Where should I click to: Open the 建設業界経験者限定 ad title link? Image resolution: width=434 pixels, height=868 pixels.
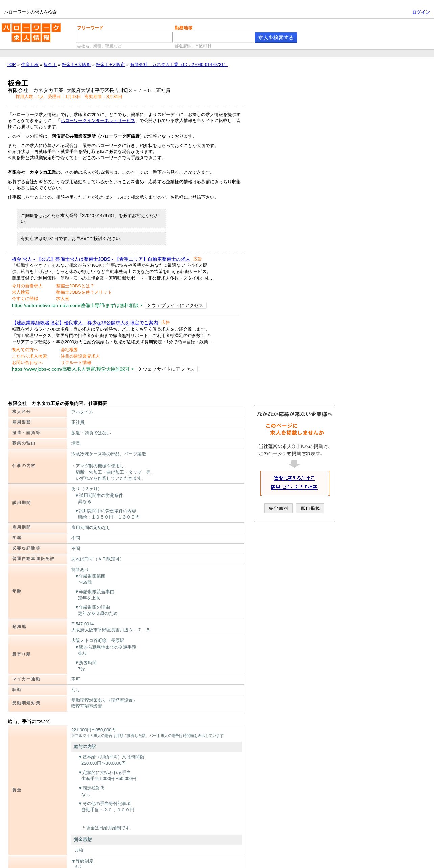tap(85, 323)
